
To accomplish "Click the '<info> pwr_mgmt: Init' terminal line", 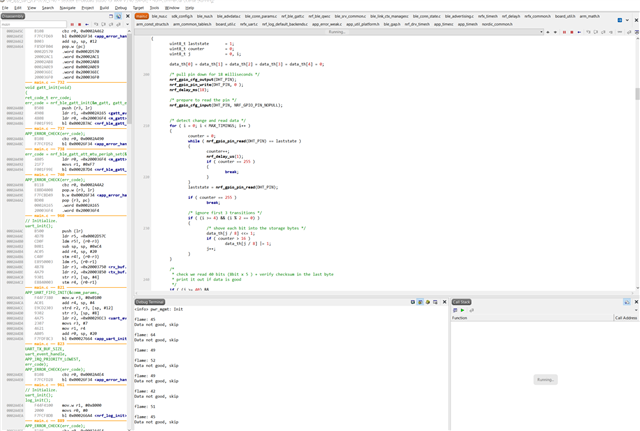I will (x=159, y=309).
